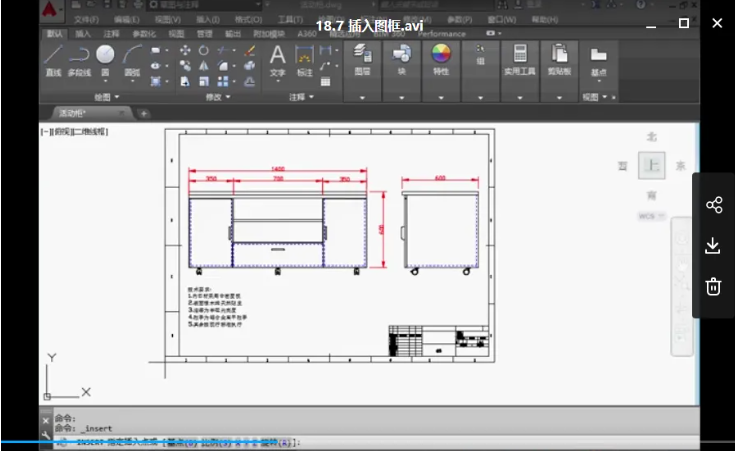This screenshot has height=451, width=735.
Task: Click the Erase tool icon
Action: (250, 50)
